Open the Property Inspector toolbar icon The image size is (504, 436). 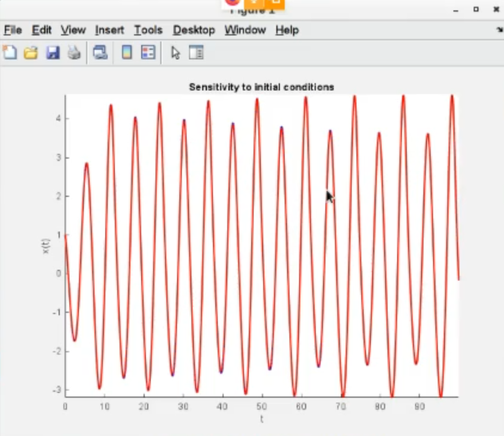point(195,53)
